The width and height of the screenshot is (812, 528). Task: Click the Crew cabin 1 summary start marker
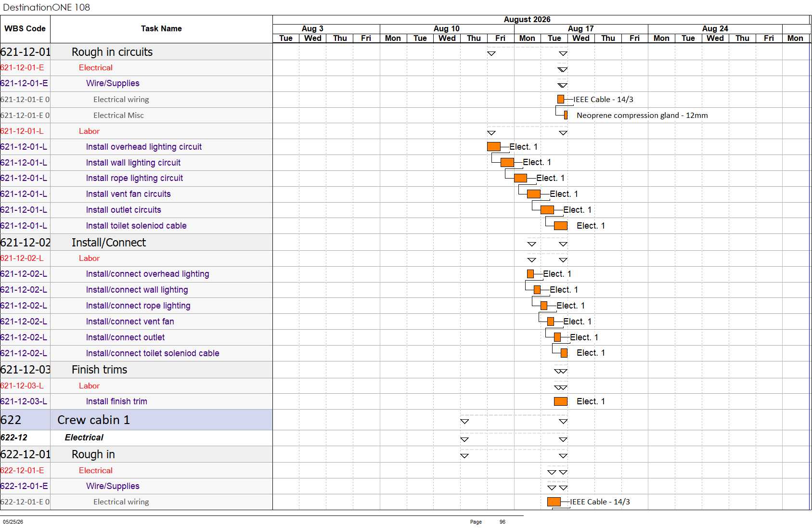464,421
